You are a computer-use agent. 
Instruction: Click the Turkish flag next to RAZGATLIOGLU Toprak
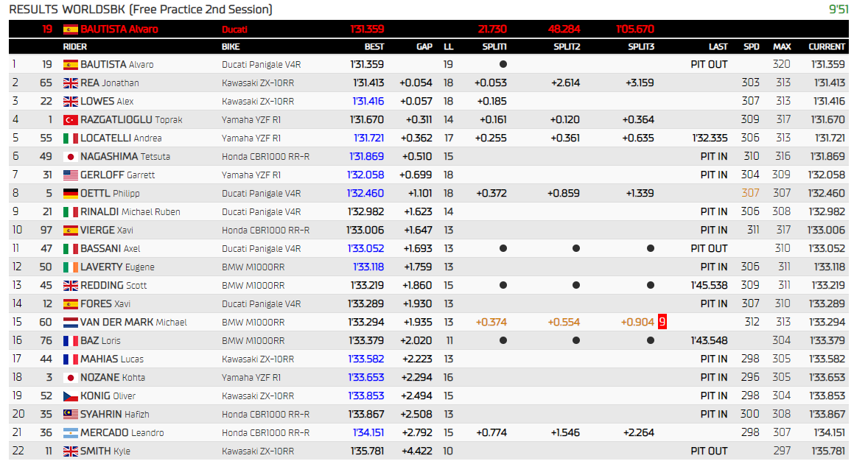pos(70,120)
